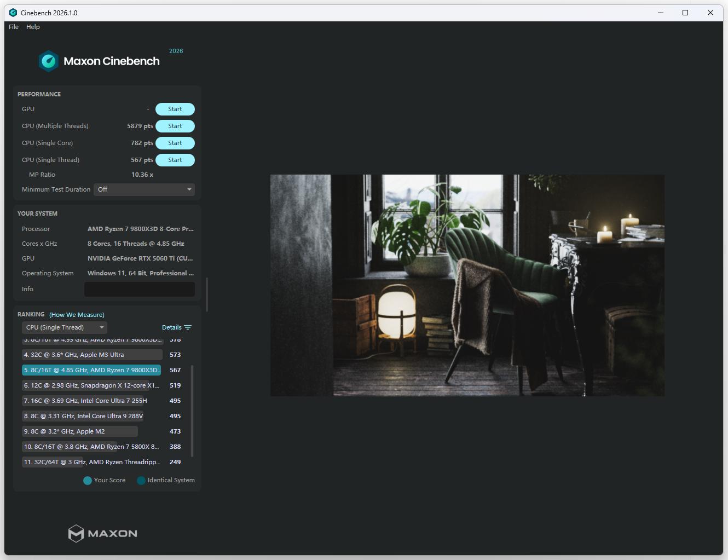The image size is (728, 560).
Task: Click the left panel scrollbar
Action: pyautogui.click(x=206, y=295)
